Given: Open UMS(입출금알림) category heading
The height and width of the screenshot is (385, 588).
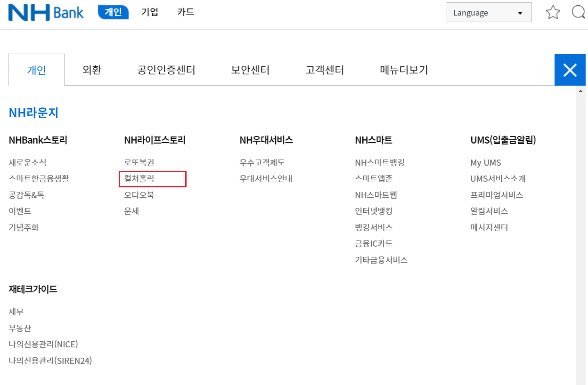Looking at the screenshot, I should (x=503, y=140).
